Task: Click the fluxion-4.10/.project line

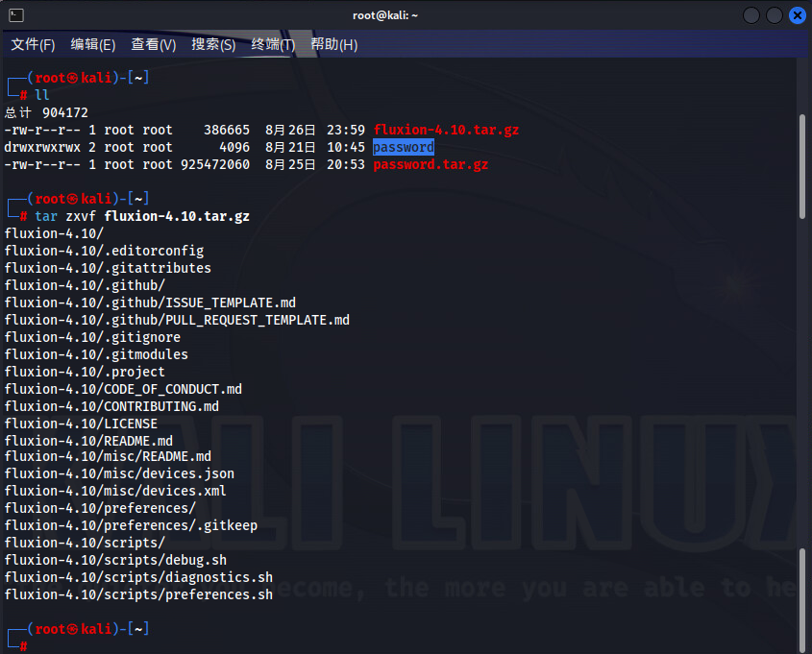Action: coord(85,372)
